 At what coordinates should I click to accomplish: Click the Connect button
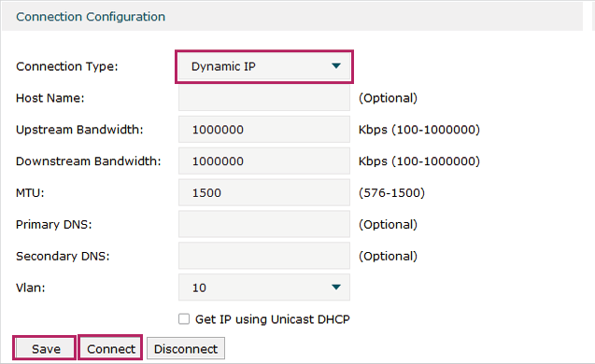[110, 348]
